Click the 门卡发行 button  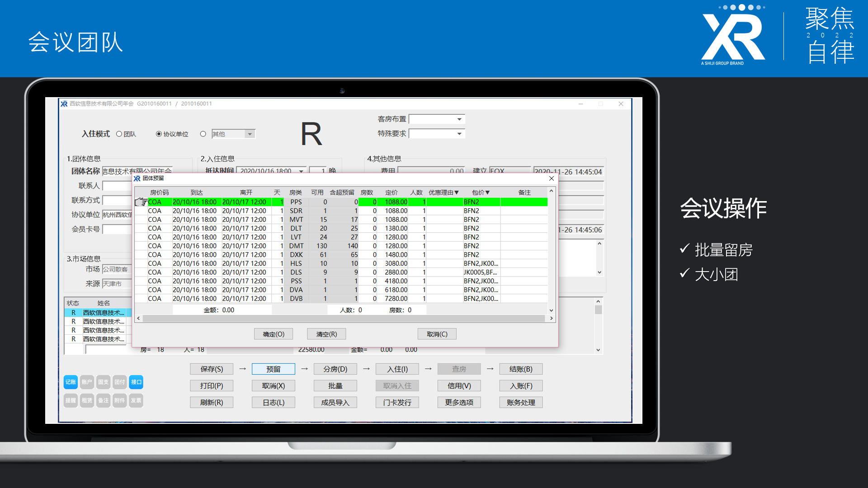point(397,403)
